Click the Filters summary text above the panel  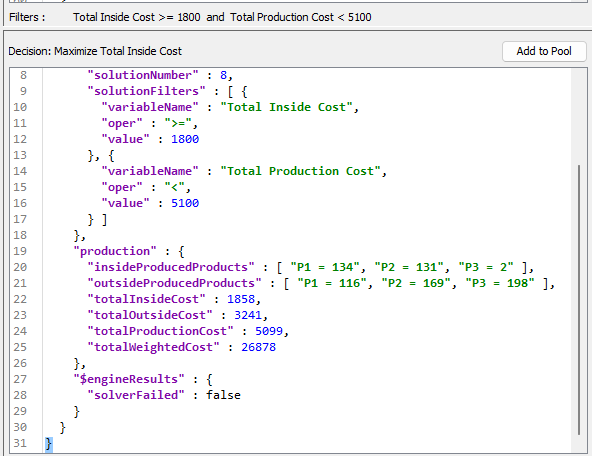pyautogui.click(x=222, y=17)
